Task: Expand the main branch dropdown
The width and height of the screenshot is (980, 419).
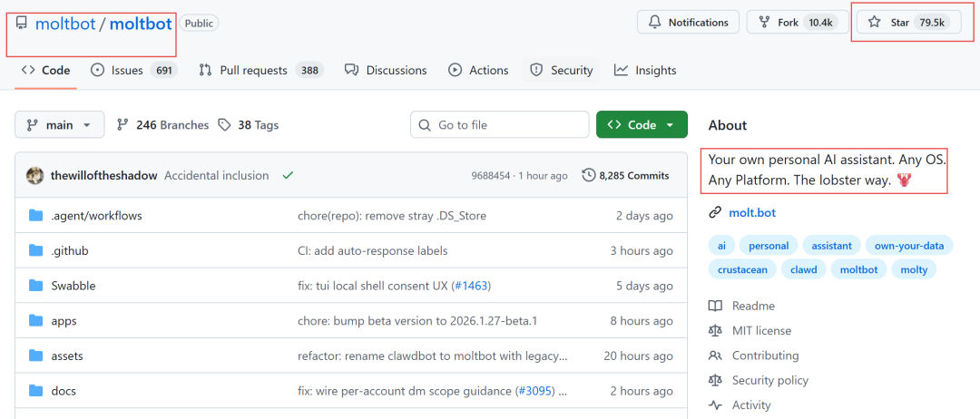Action: [60, 125]
